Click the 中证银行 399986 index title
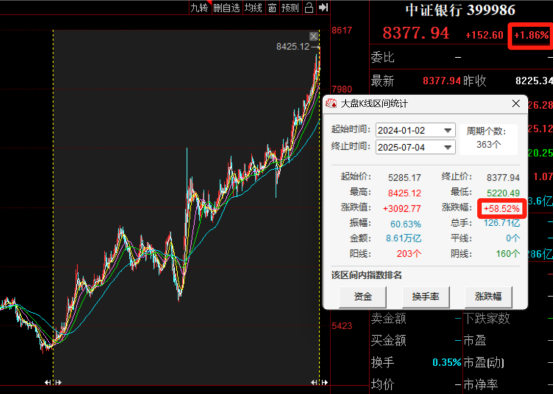 (x=460, y=10)
